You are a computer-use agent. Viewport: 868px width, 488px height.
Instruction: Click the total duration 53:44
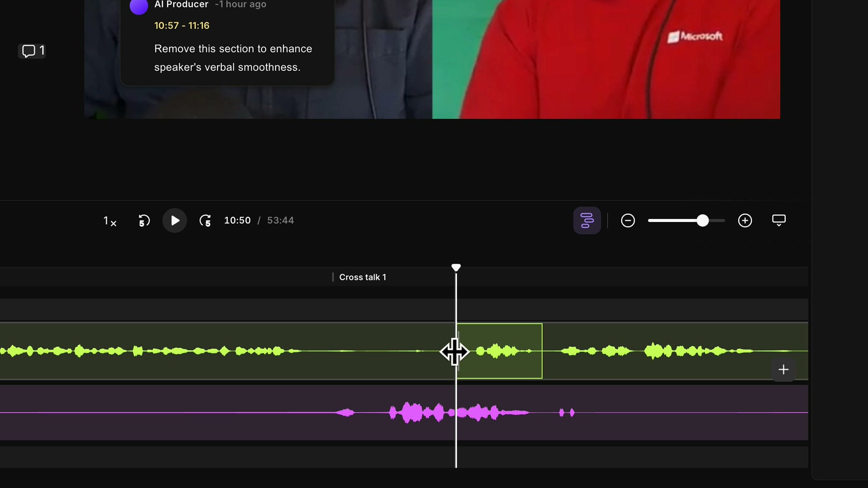[280, 220]
